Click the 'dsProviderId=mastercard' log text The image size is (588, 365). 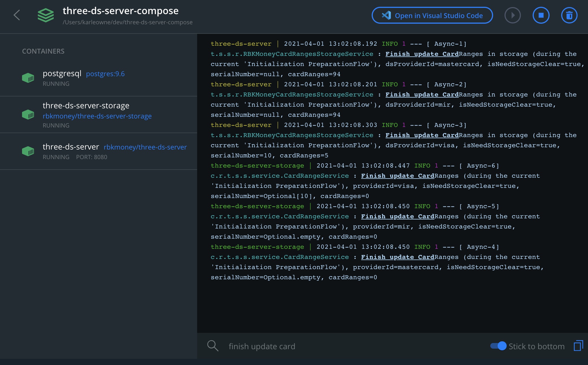point(432,64)
